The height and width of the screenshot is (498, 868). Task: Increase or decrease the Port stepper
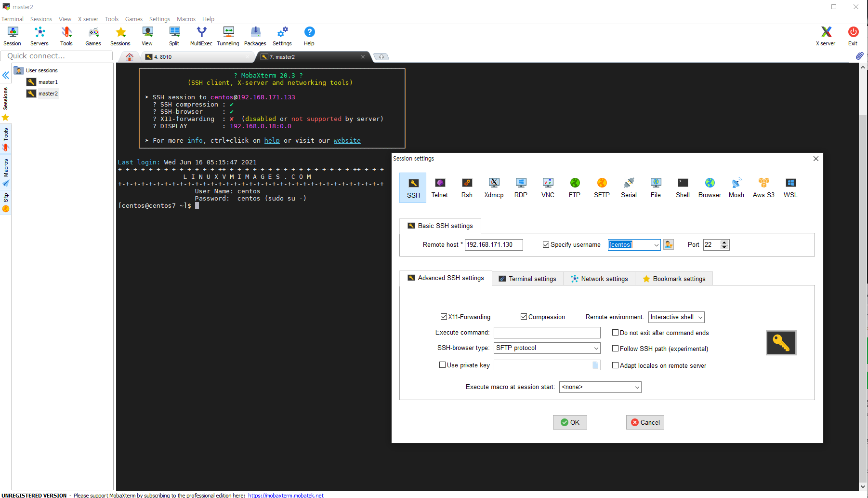point(724,245)
